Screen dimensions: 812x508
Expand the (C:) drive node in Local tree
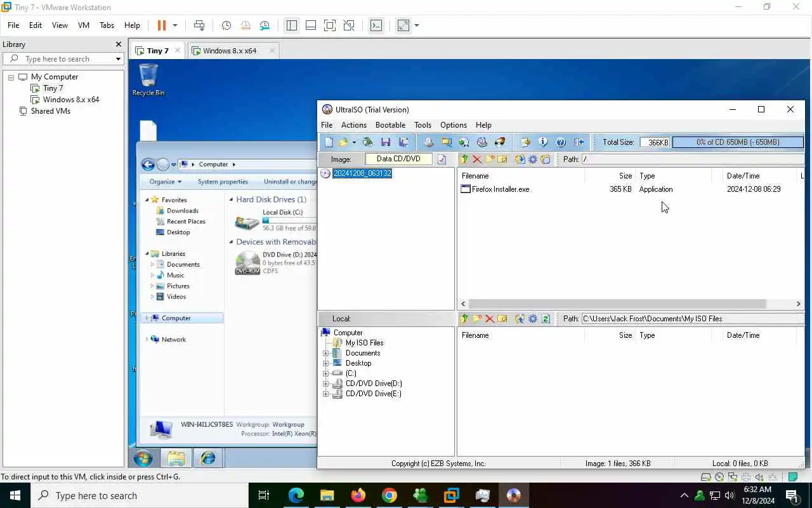tap(326, 373)
